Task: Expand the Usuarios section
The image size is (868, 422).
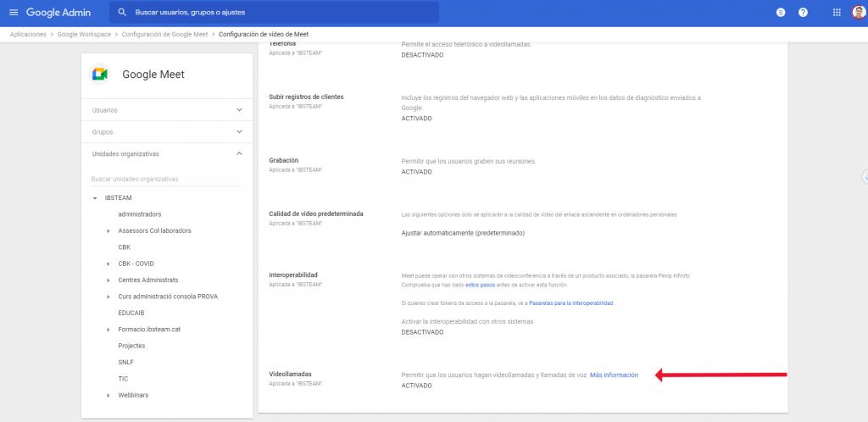Action: click(239, 110)
